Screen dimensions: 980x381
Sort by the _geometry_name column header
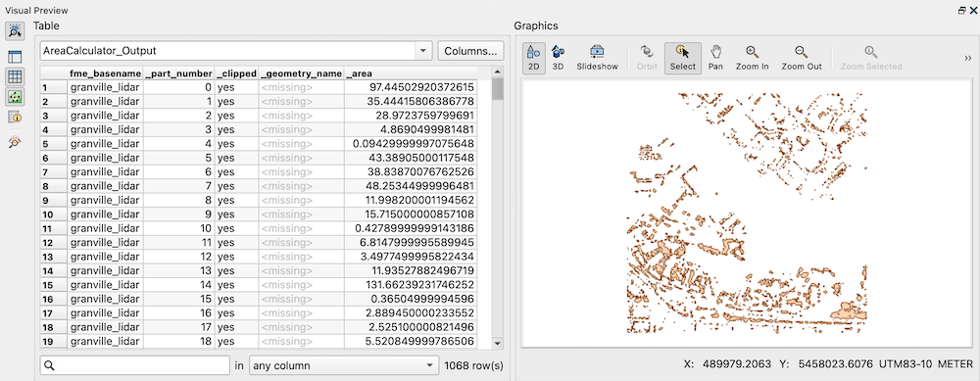(x=301, y=73)
